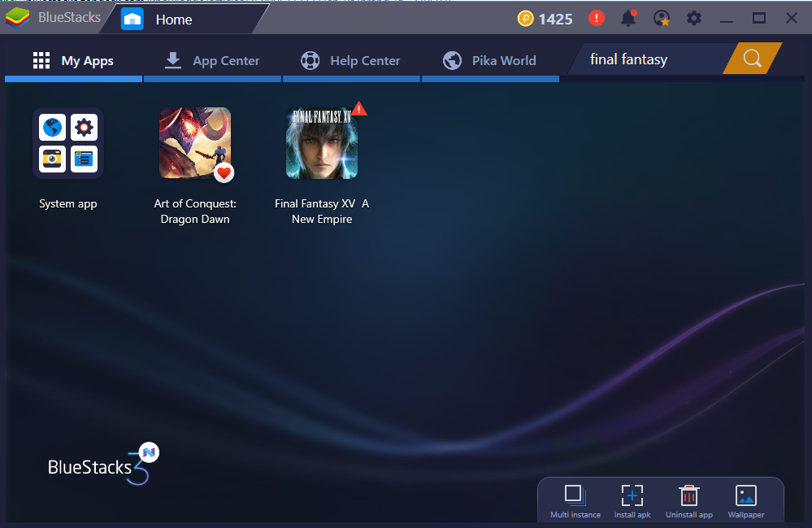Screen dimensions: 812x528
Task: Click the orange search magnifier button
Action: point(753,59)
